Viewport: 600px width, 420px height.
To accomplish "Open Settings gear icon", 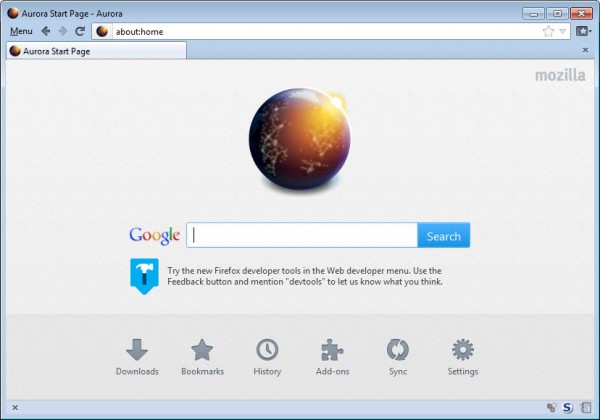I will (x=463, y=349).
